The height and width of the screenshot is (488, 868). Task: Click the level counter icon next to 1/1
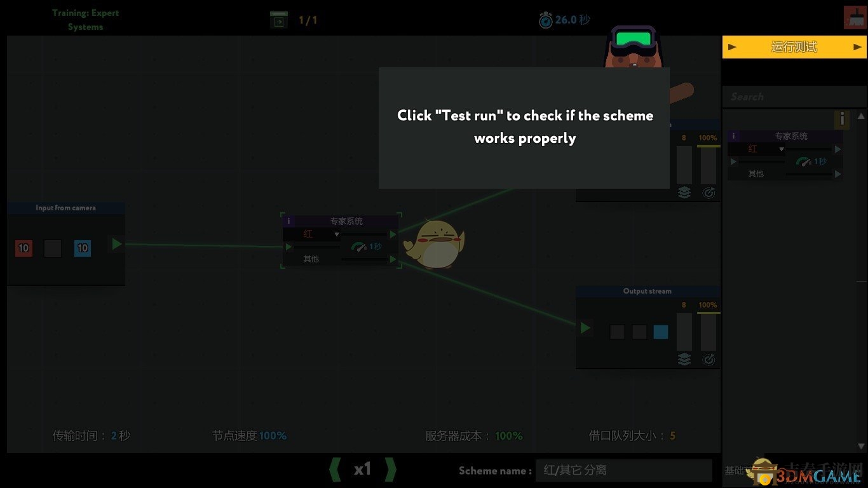[x=278, y=20]
